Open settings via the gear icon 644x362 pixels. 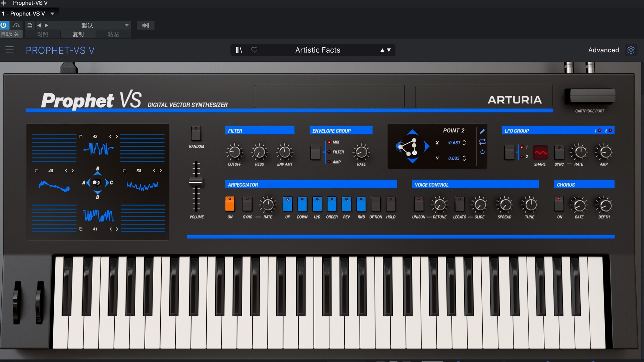631,50
